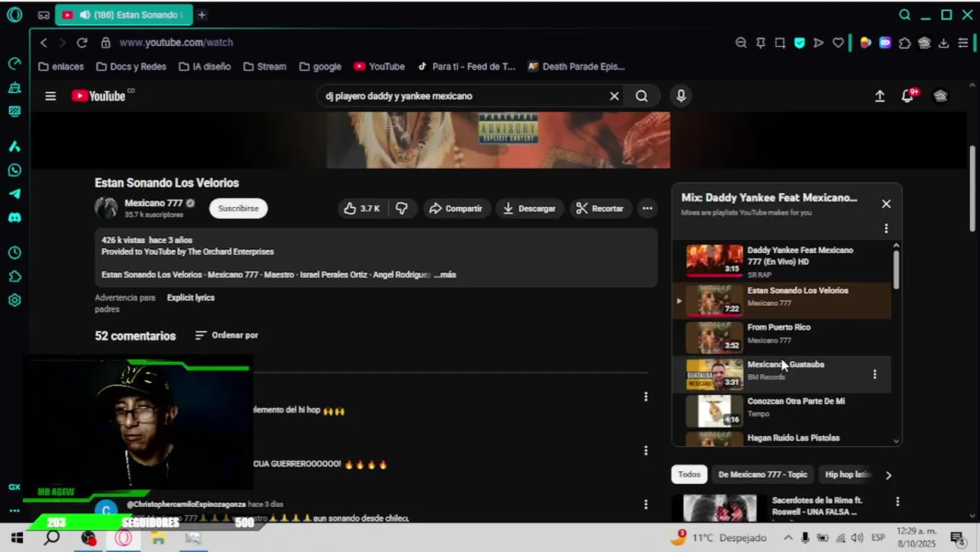The height and width of the screenshot is (552, 980).
Task: Bookmark page with the heart icon
Action: [838, 43]
